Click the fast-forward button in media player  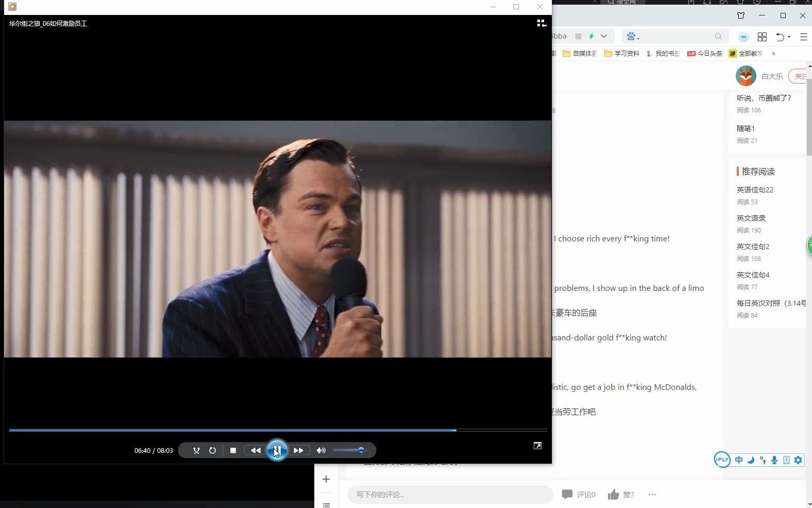(298, 450)
